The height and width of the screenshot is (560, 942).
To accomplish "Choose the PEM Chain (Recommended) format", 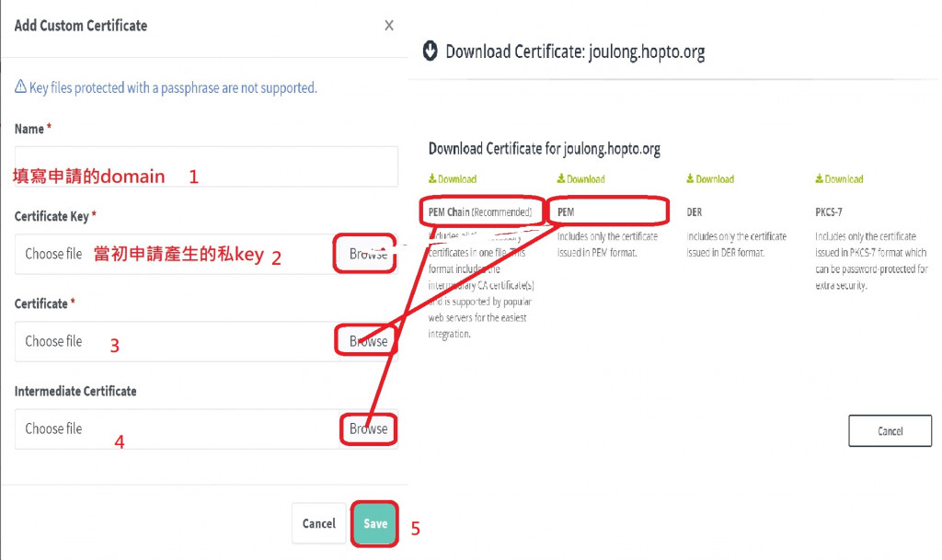I will (x=480, y=211).
